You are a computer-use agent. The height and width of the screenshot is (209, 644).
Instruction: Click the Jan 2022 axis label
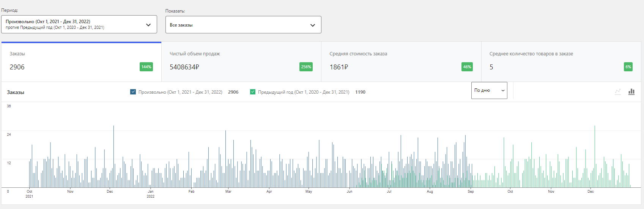point(151,194)
